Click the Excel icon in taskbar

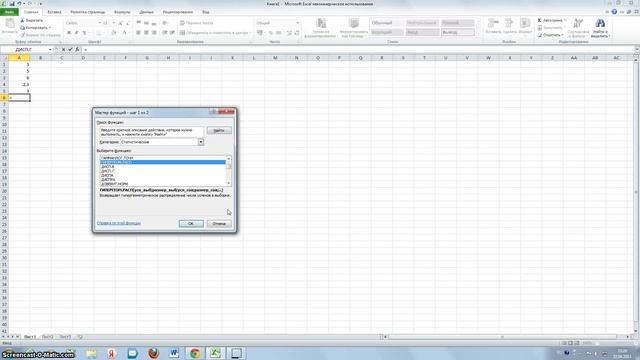pos(216,353)
